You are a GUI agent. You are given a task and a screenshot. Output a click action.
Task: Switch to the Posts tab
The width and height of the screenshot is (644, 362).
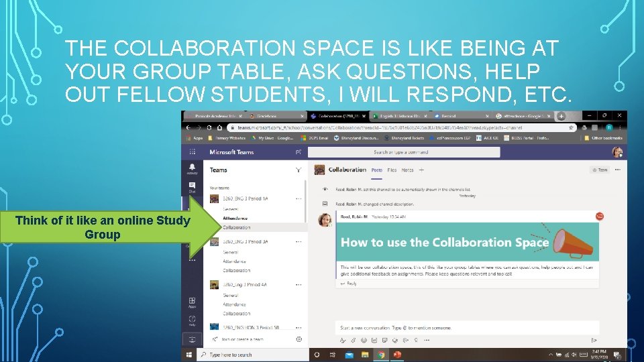click(x=376, y=170)
